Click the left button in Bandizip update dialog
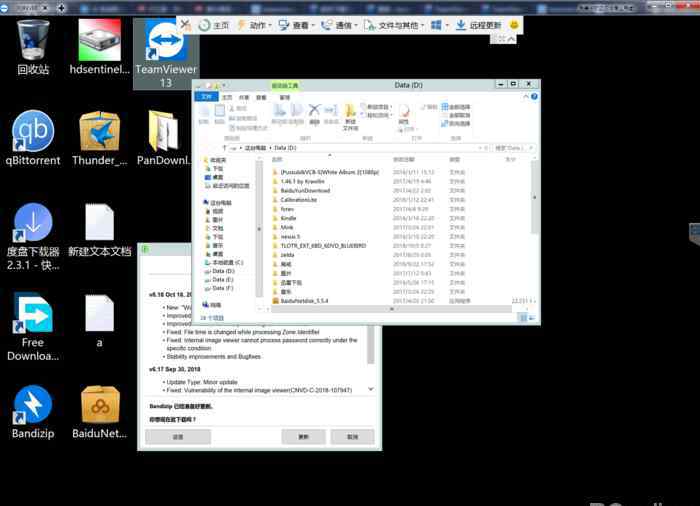This screenshot has width=700, height=506. (178, 437)
